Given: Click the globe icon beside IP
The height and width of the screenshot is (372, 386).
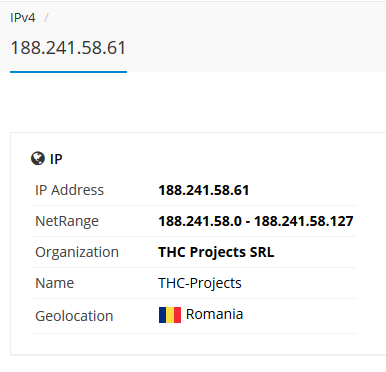Looking at the screenshot, I should coord(38,158).
